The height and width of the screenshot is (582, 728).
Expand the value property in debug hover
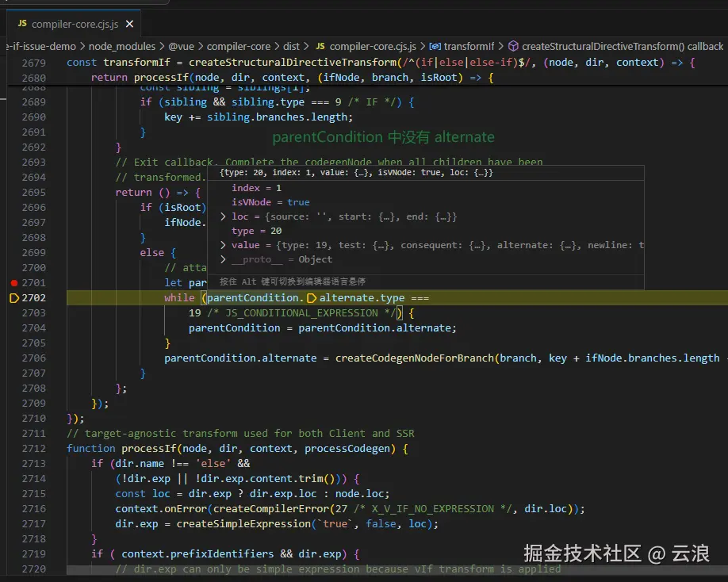(223, 245)
